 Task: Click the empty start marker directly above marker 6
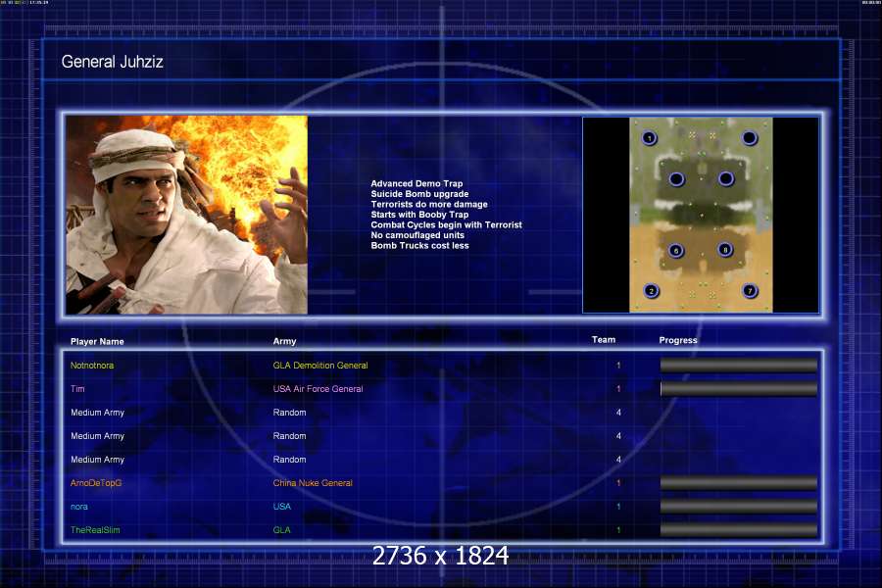676,179
